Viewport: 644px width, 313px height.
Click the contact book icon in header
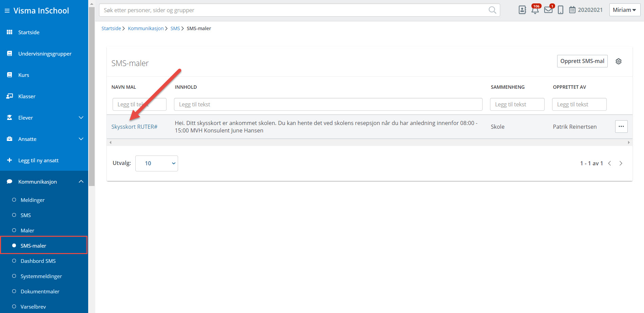tap(522, 10)
